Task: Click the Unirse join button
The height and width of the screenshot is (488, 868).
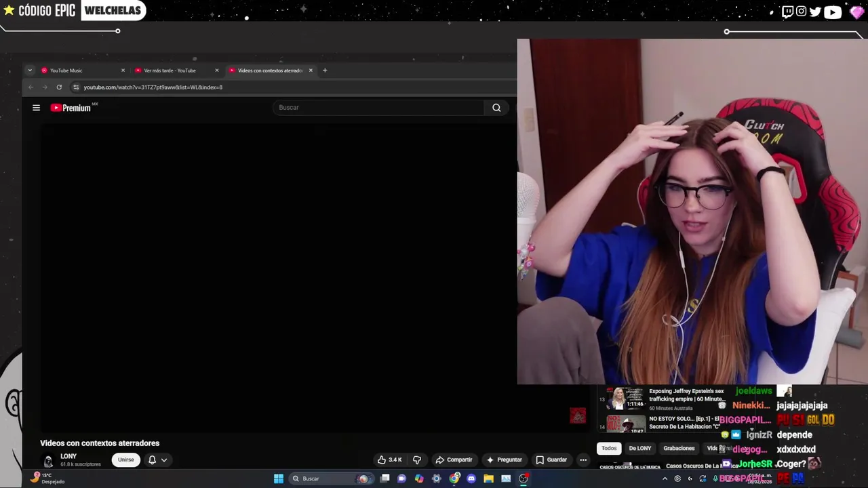Action: tap(126, 460)
